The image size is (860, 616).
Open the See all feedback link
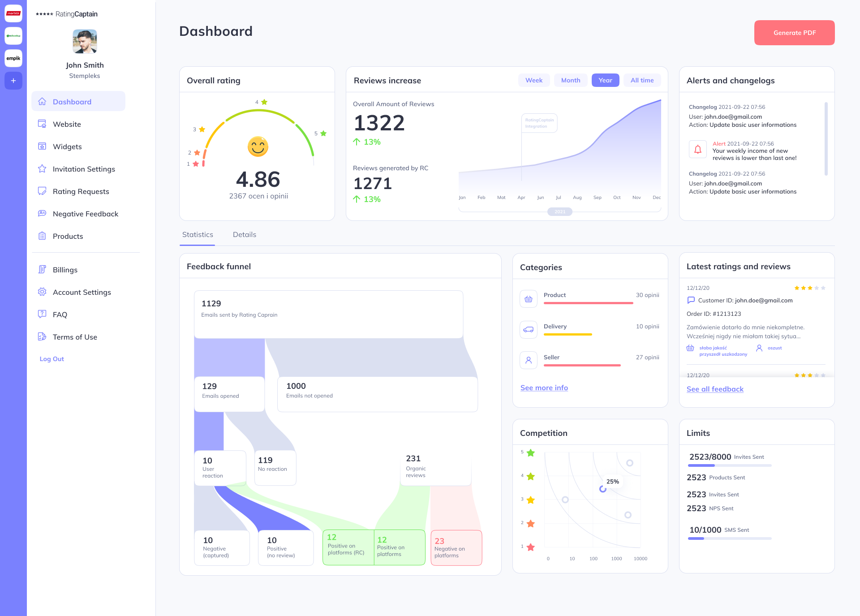coord(715,389)
